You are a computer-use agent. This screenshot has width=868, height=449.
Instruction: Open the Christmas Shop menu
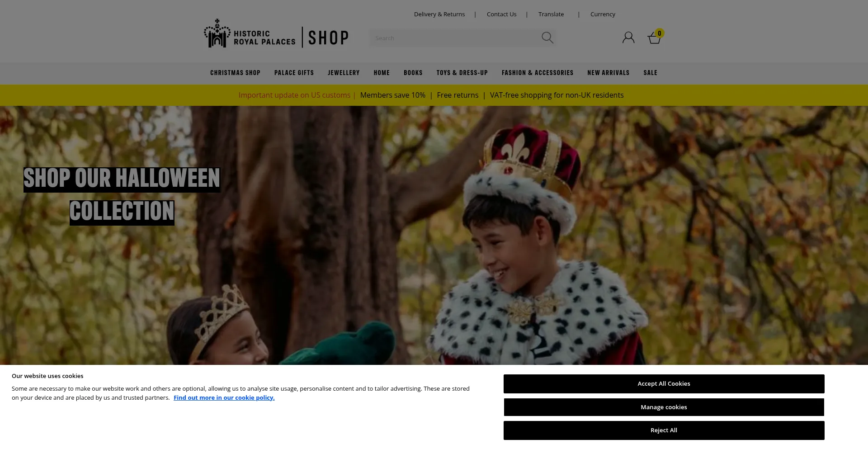coord(235,73)
